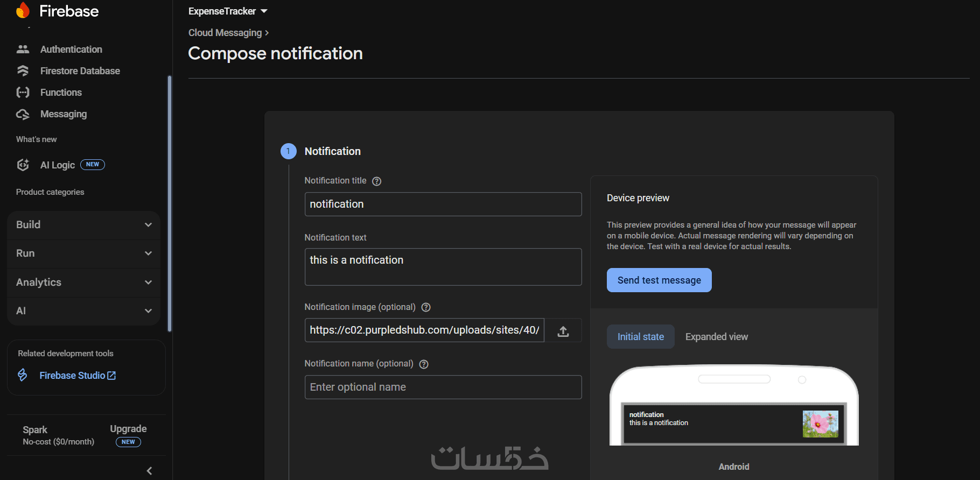Expand the Run product category
The height and width of the screenshot is (480, 980).
tap(83, 253)
